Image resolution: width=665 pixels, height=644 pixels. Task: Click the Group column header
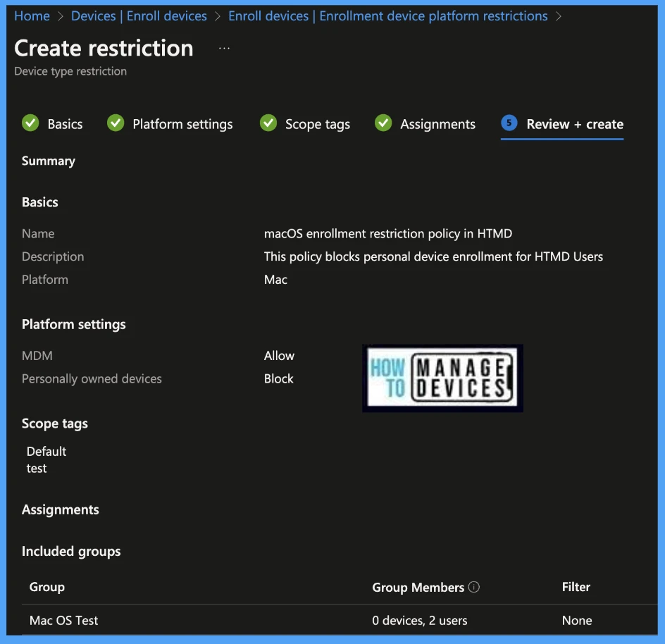[46, 587]
